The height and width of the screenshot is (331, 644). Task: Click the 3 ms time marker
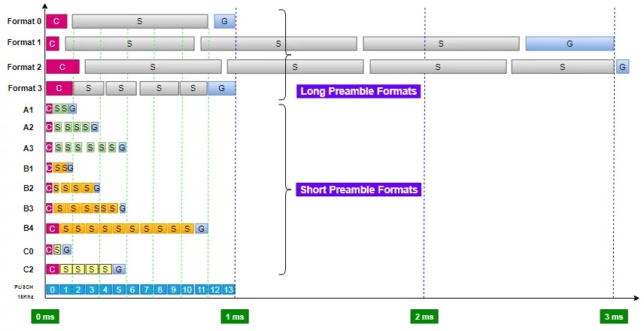point(613,316)
